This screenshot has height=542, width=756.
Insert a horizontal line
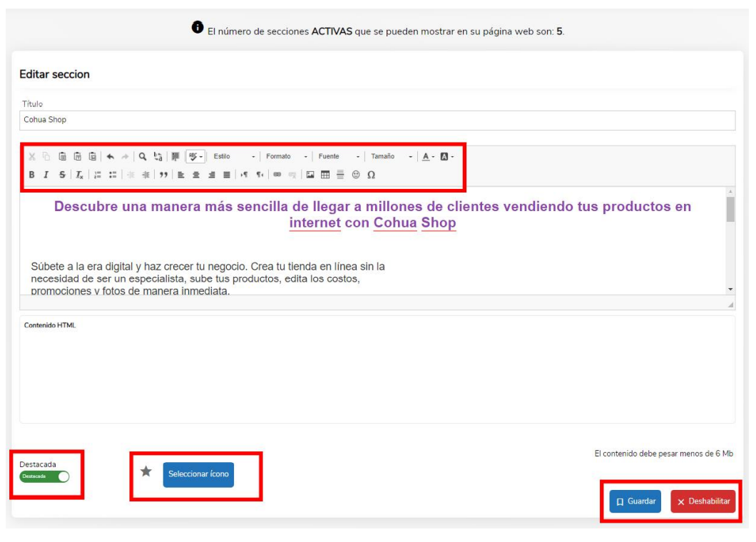coord(340,175)
